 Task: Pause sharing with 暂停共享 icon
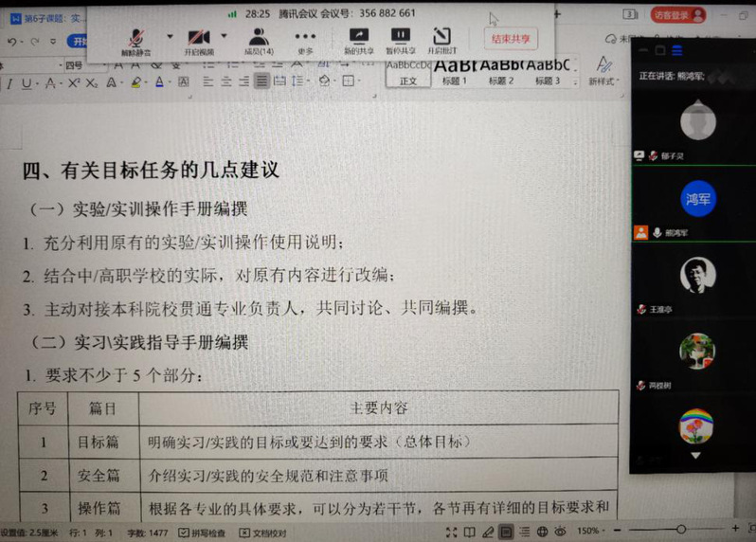[401, 40]
